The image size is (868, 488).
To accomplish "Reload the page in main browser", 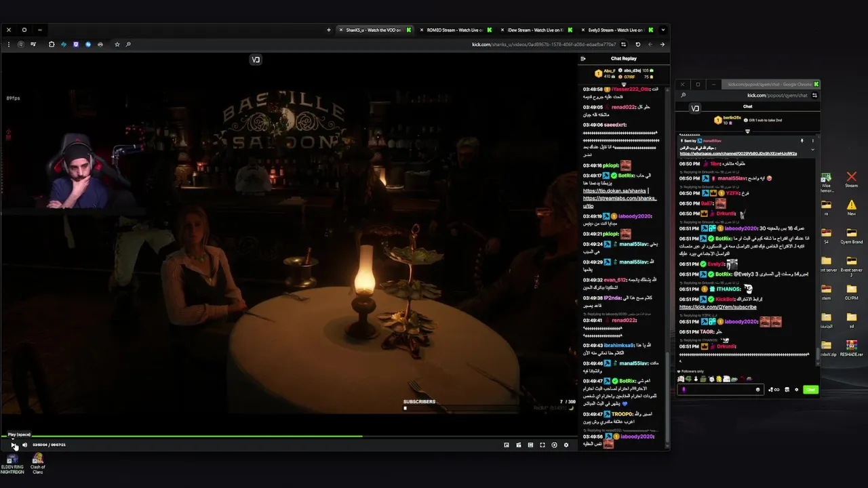I will [637, 45].
